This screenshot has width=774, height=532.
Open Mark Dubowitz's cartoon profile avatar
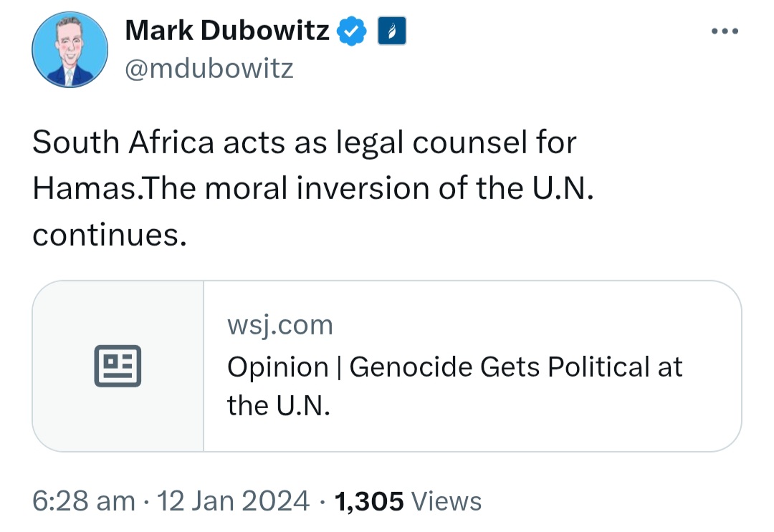click(x=70, y=50)
